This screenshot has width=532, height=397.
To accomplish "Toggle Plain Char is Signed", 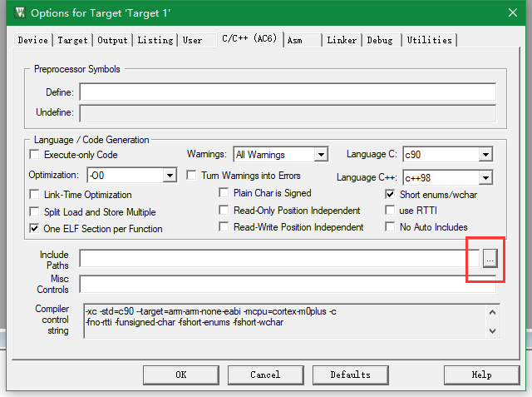I will tap(224, 193).
